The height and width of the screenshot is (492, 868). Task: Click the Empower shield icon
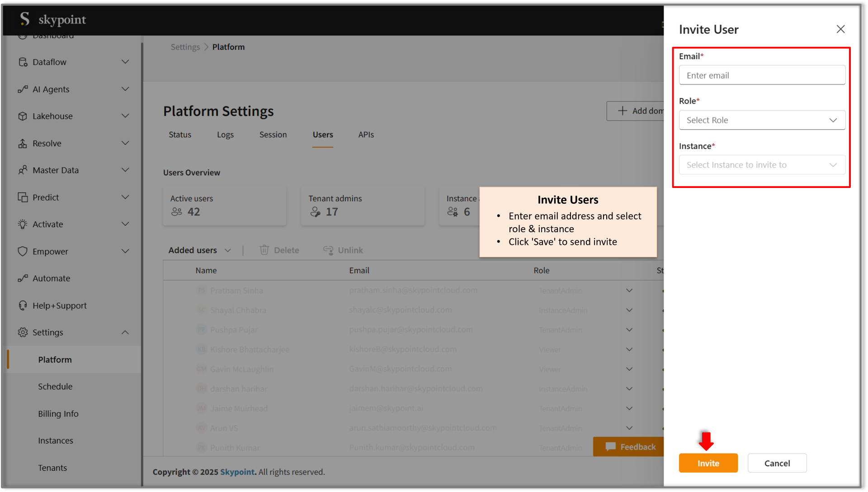(x=23, y=251)
